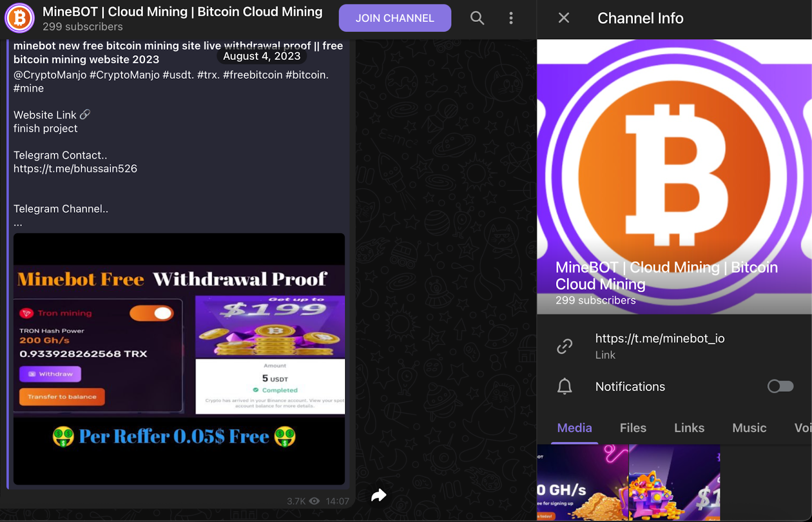The height and width of the screenshot is (522, 812).
Task: Click the #mine hashtag
Action: click(x=28, y=88)
